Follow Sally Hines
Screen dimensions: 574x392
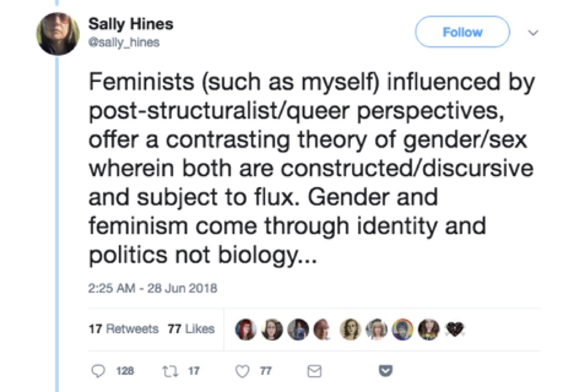click(x=462, y=32)
